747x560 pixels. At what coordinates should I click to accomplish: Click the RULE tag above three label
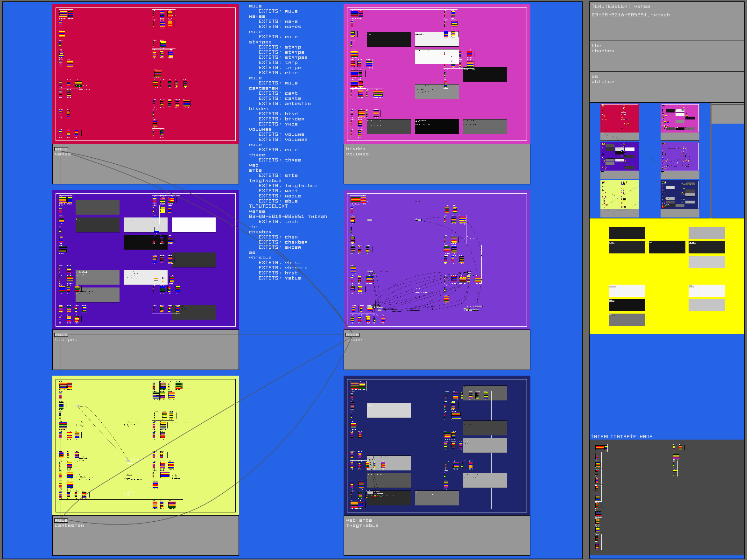coord(352,335)
